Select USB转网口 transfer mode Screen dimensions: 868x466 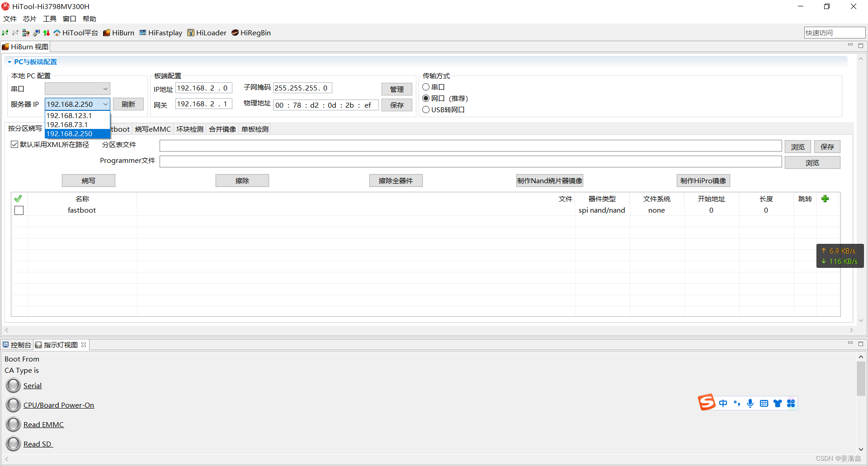pyautogui.click(x=426, y=109)
